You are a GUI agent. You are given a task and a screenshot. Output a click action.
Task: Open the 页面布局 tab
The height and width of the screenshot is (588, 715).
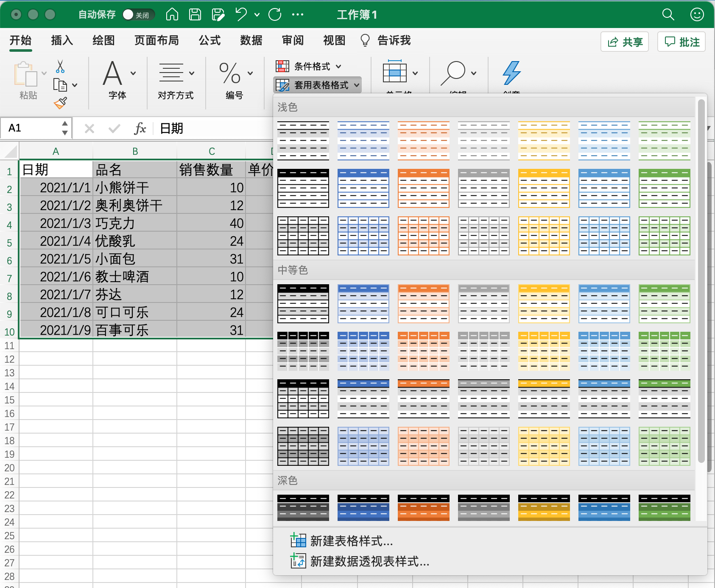(156, 41)
